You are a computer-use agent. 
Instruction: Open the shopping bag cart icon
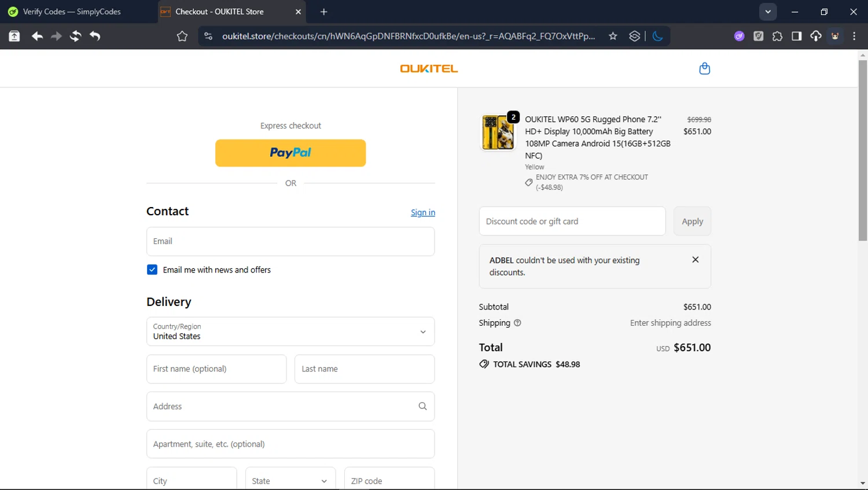704,68
